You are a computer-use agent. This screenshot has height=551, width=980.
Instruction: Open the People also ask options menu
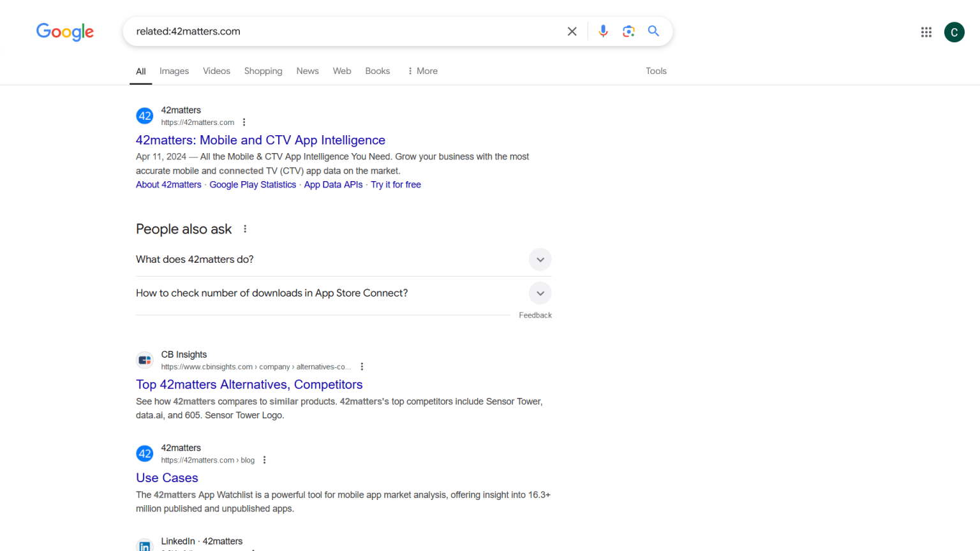tap(245, 228)
